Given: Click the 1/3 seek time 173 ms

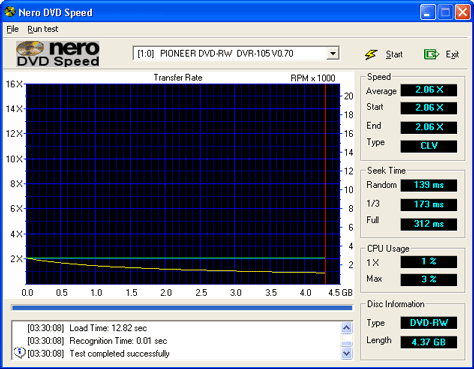Looking at the screenshot, I should (x=429, y=205).
